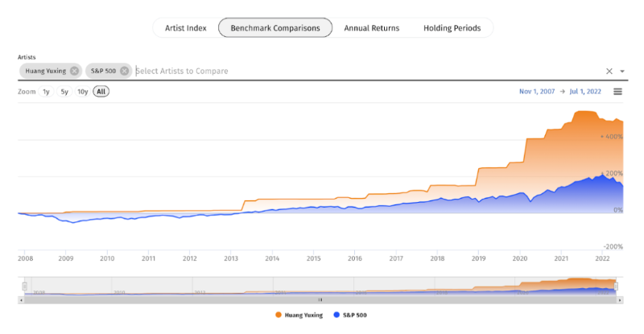Screen dimensions: 644x334
Task: Toggle Huang Yuxing series in legend
Action: click(299, 315)
